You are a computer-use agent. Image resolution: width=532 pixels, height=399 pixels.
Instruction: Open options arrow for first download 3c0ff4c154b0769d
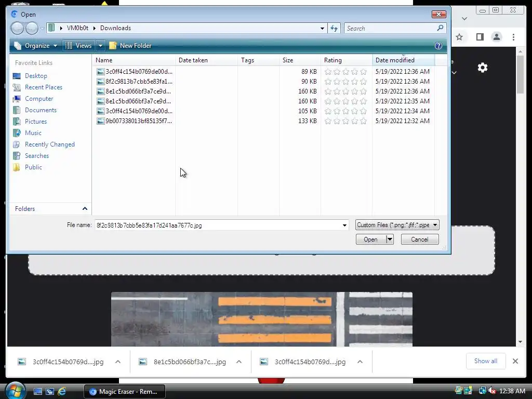pyautogui.click(x=118, y=362)
